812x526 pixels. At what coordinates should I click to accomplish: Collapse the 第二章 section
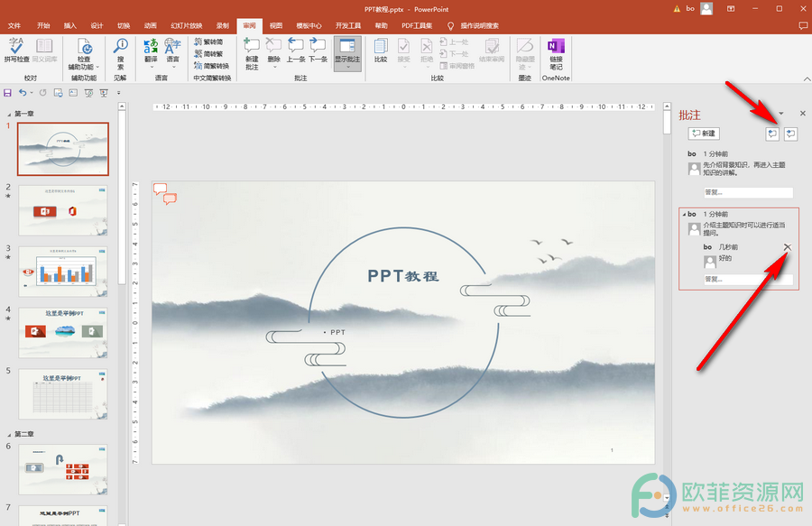[x=9, y=434]
